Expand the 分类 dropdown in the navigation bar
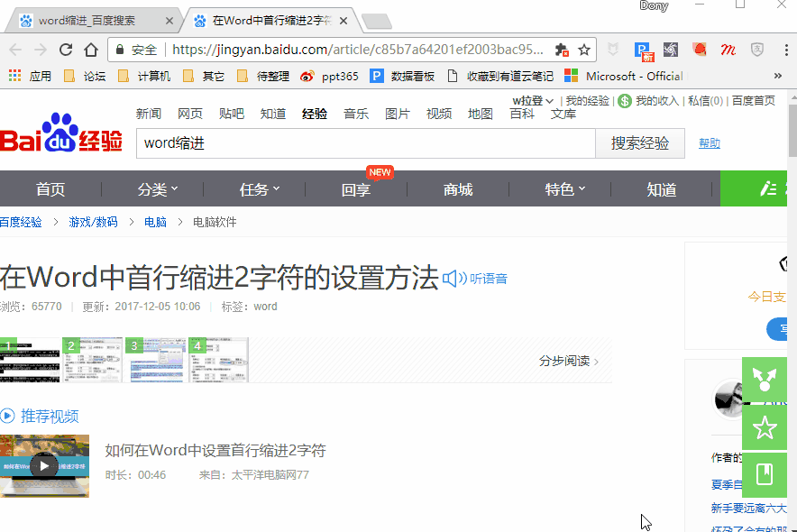Screen dimensions: 797x532 pos(158,189)
